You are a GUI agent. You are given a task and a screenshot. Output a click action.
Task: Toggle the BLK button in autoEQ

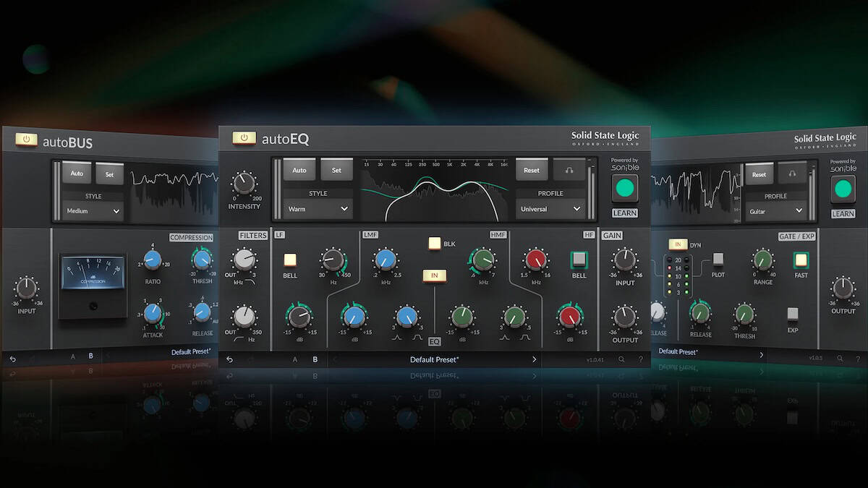434,244
